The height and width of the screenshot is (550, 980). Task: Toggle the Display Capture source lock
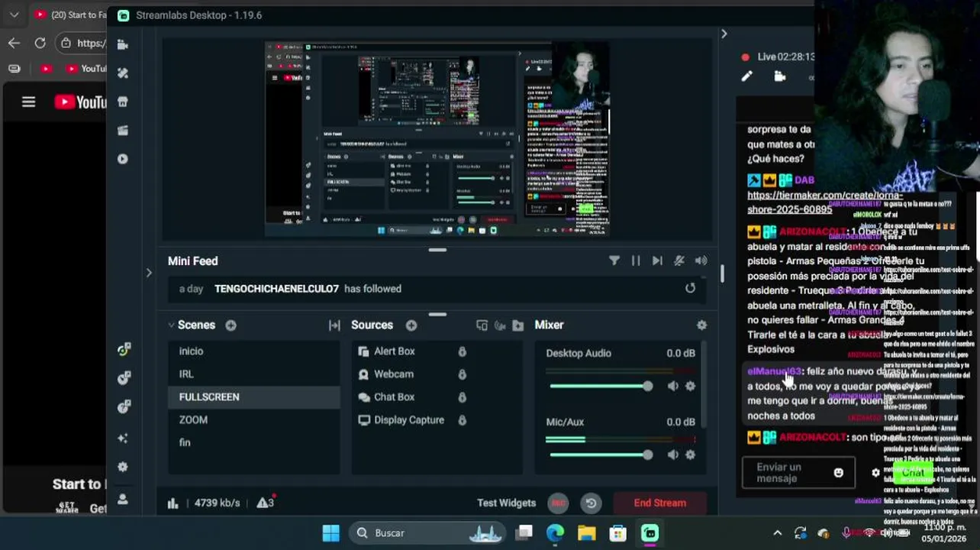462,420
